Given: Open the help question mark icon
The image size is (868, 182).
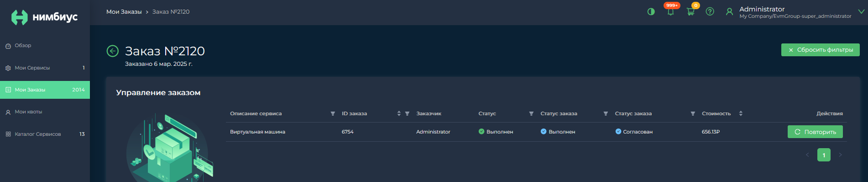Looking at the screenshot, I should [710, 11].
